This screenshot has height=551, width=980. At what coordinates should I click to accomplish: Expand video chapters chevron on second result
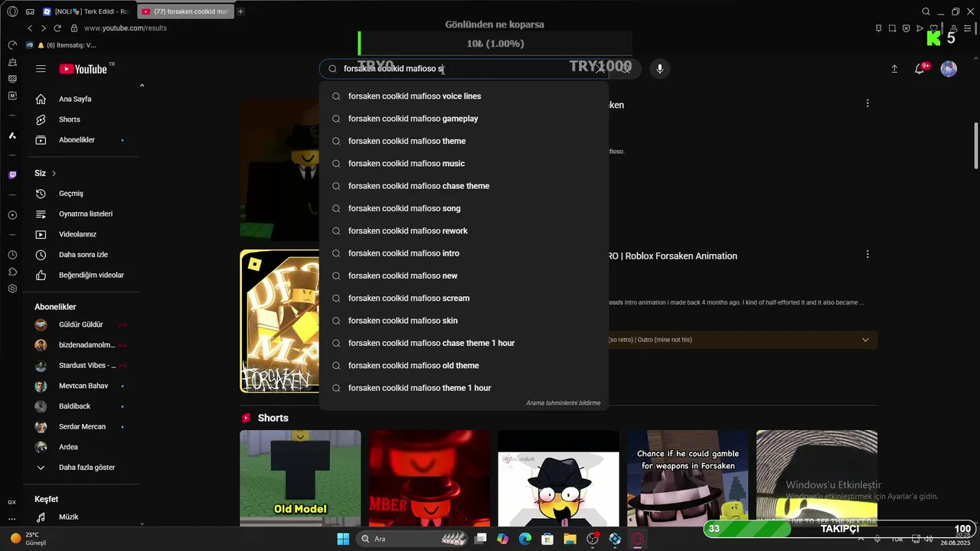pyautogui.click(x=865, y=340)
